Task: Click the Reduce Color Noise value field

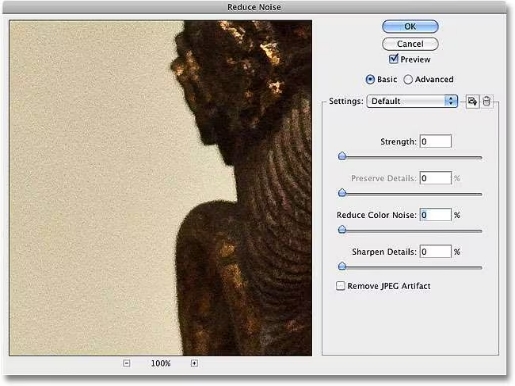Action: tap(436, 215)
